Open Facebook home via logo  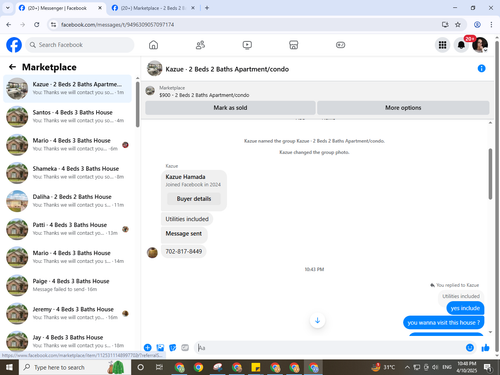14,45
